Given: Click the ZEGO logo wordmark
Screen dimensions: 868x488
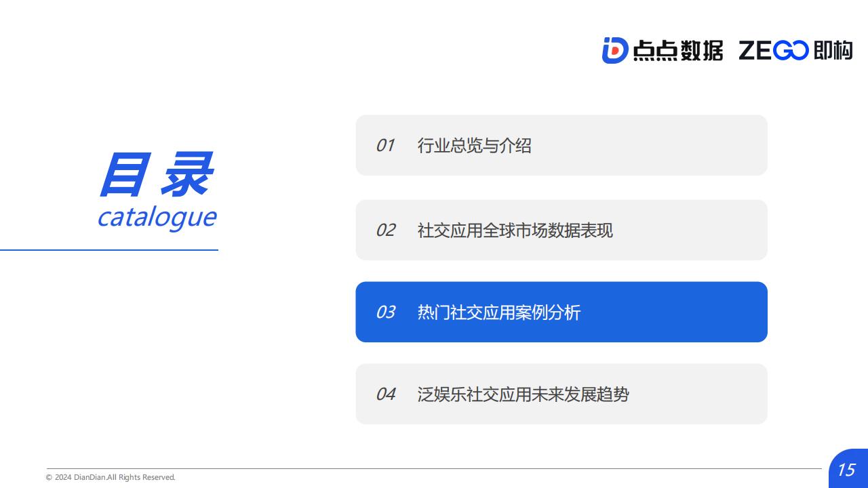Looking at the screenshot, I should coord(774,51).
